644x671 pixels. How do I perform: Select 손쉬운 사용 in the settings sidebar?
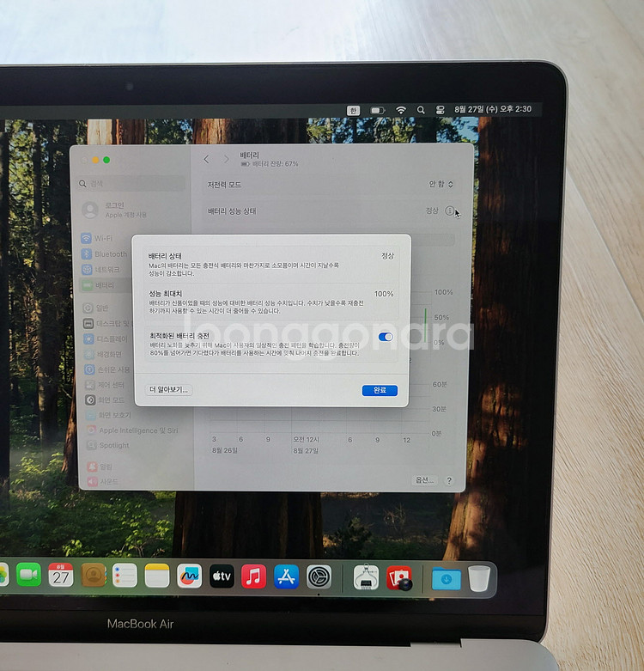point(107,369)
